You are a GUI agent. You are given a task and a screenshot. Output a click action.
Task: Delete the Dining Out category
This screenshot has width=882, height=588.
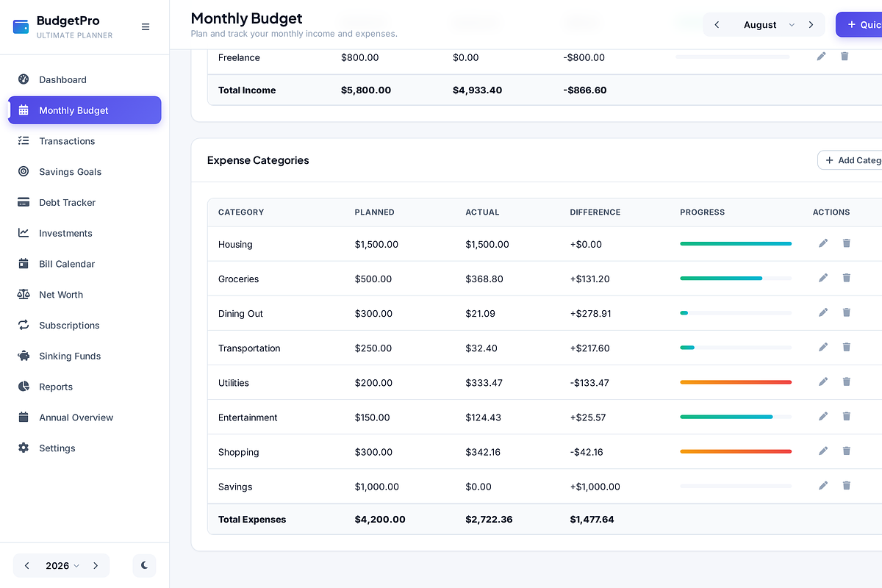click(x=847, y=312)
